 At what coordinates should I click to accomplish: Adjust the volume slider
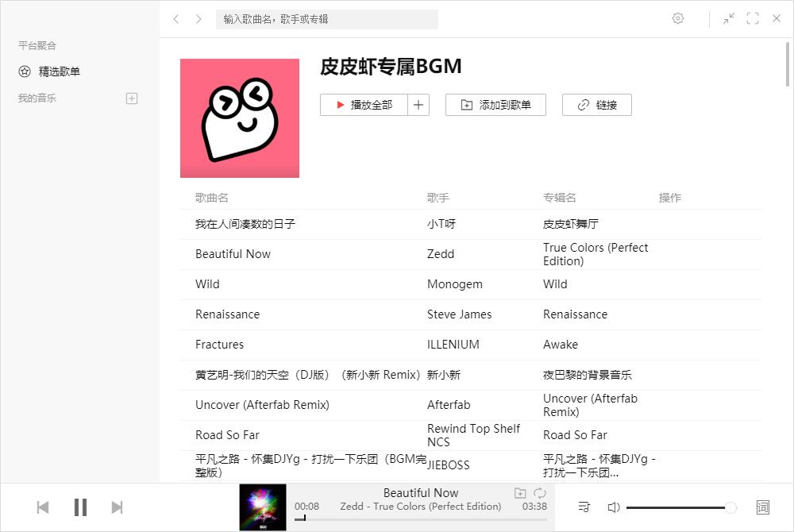tap(681, 507)
